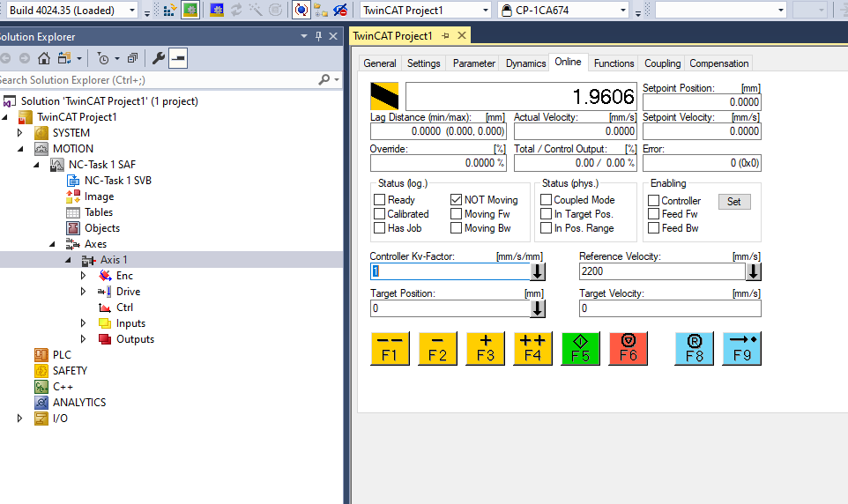The image size is (848, 504).
Task: Click green Restart TwinCAT Run Mode icon
Action: (190, 10)
